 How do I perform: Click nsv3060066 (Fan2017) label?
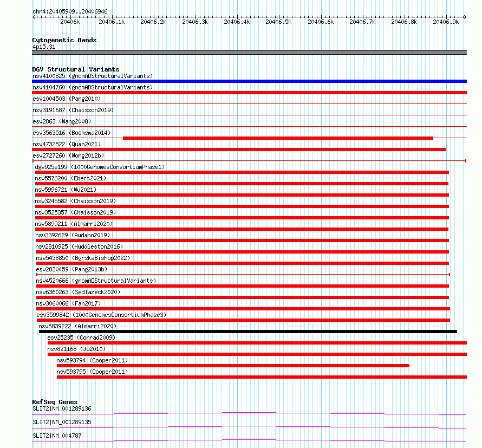coord(68,303)
